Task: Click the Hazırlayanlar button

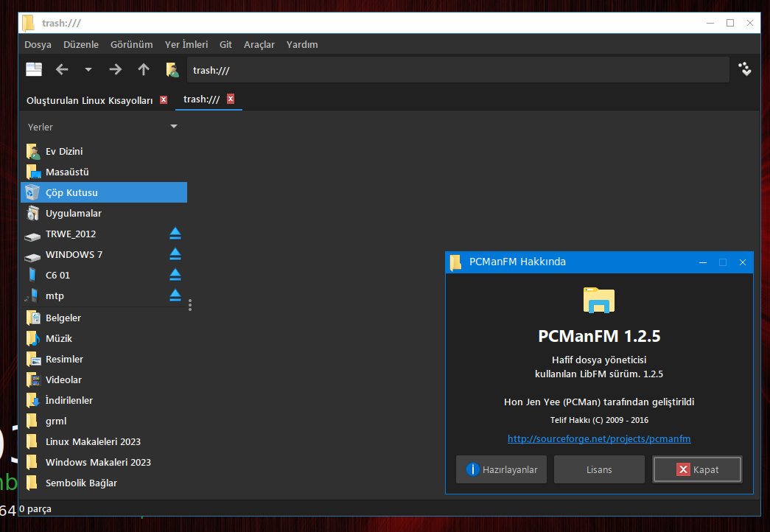Action: [501, 469]
